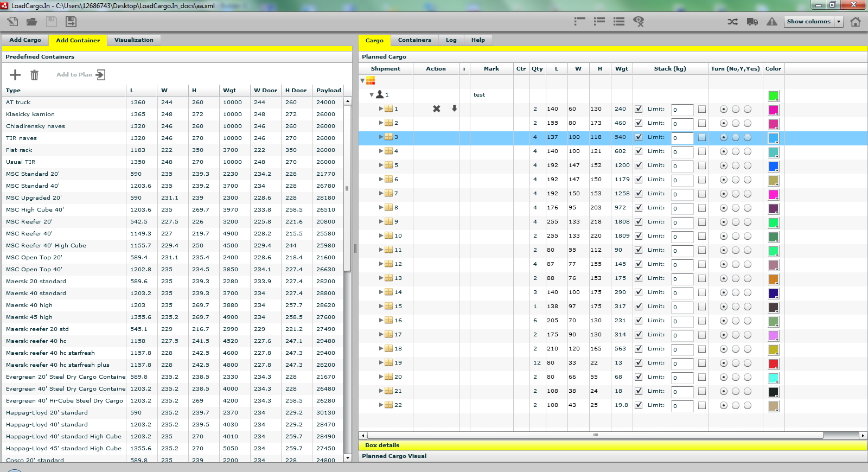The image size is (868, 472).
Task: Click the home icon
Action: 856,22
